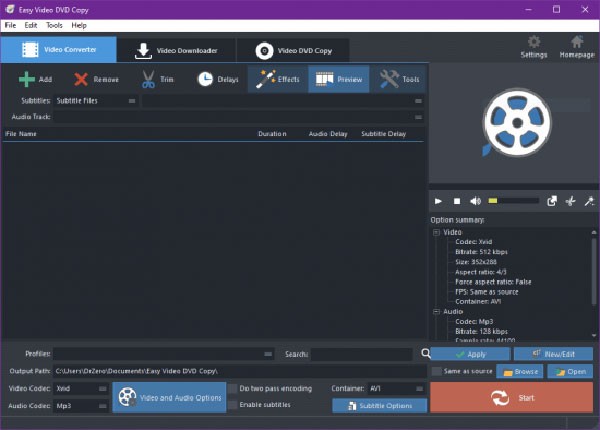Open Settings gear icon
The height and width of the screenshot is (430, 600).
click(534, 42)
